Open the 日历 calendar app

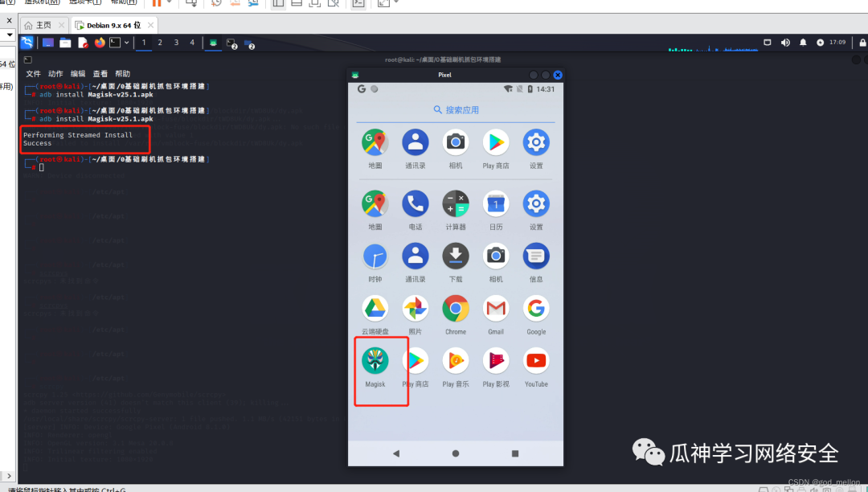pos(495,203)
